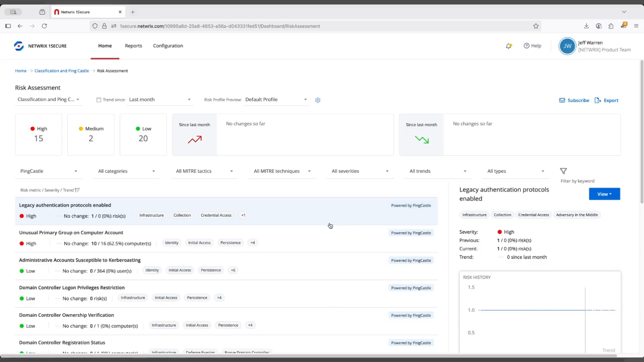
Task: Expand the All MITRE tactics filter
Action: click(204, 171)
